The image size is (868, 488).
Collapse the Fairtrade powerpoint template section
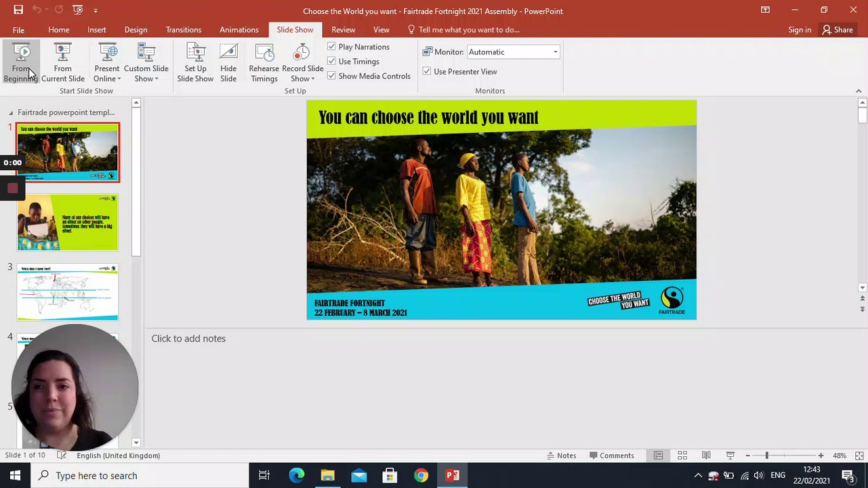coord(11,113)
